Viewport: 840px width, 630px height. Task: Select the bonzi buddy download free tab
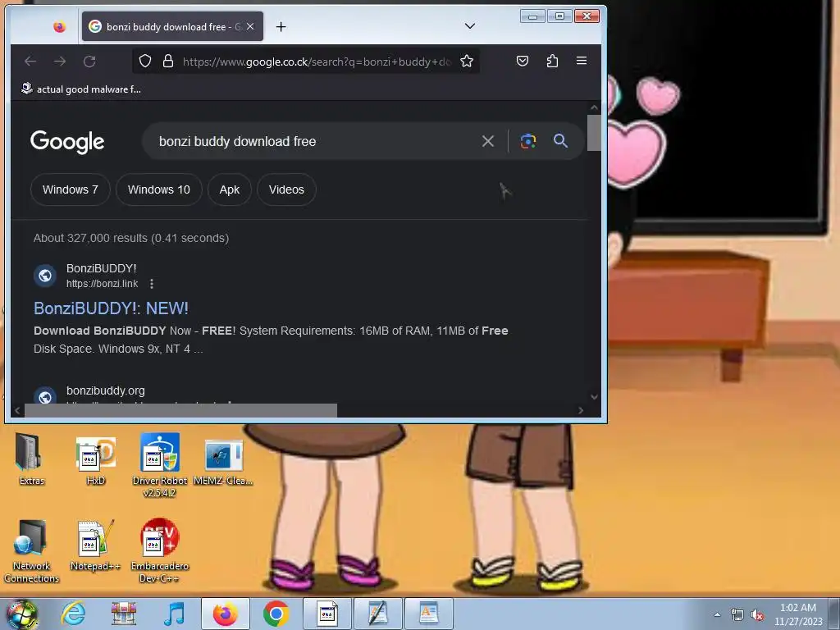point(172,26)
